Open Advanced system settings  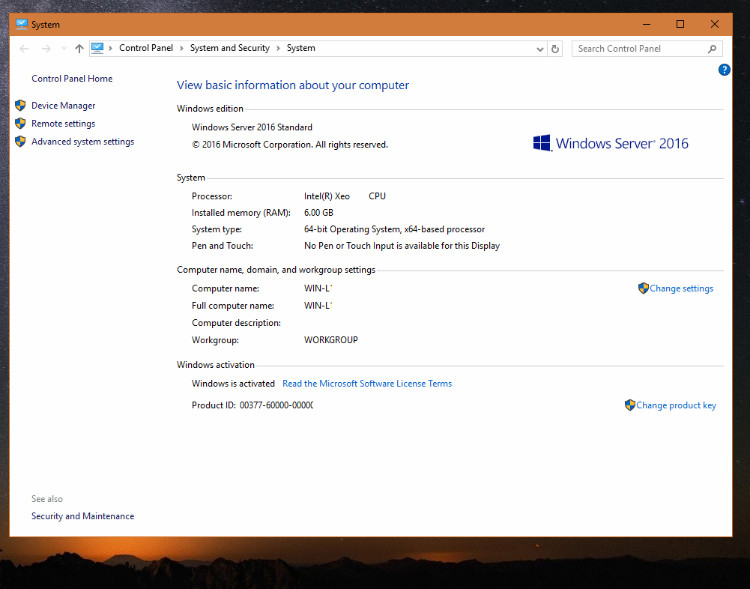click(x=83, y=142)
